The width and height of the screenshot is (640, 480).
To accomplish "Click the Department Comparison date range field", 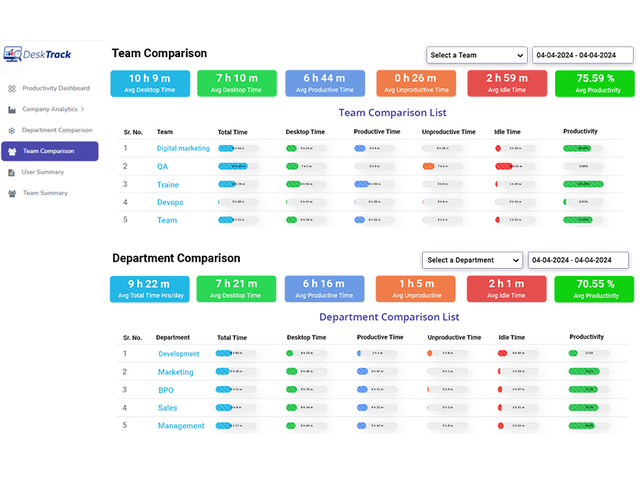I will (x=578, y=260).
